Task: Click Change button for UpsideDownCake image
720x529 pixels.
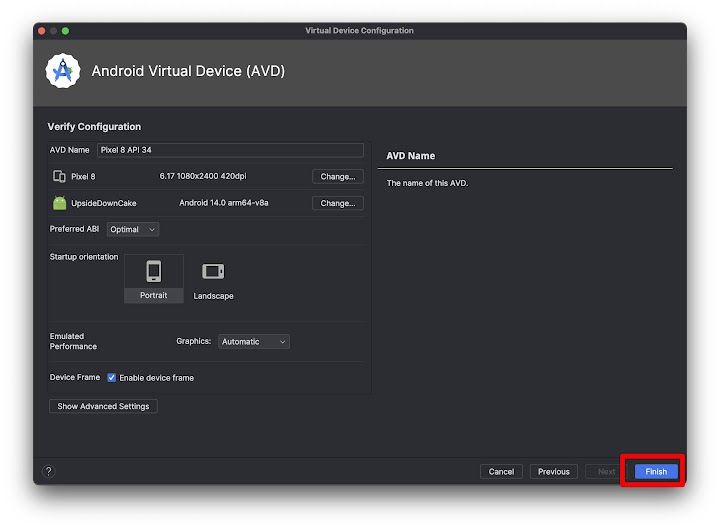Action: click(x=338, y=203)
